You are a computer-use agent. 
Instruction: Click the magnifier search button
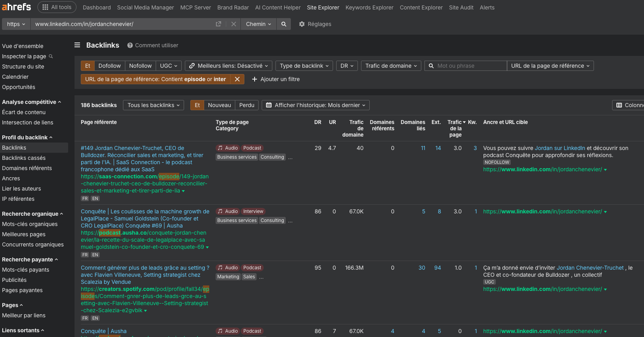pyautogui.click(x=284, y=24)
